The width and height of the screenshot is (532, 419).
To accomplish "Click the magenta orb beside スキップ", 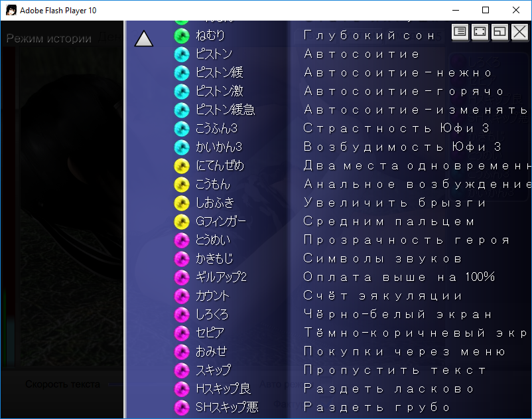I will point(182,370).
